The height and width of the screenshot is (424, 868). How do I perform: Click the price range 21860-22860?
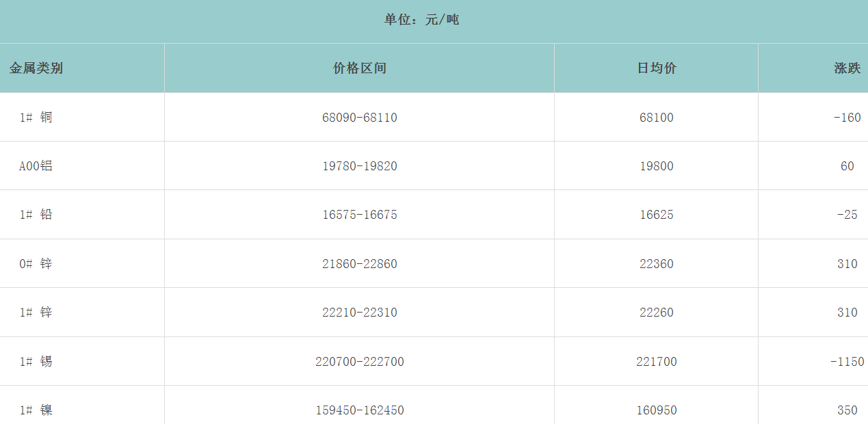(360, 264)
